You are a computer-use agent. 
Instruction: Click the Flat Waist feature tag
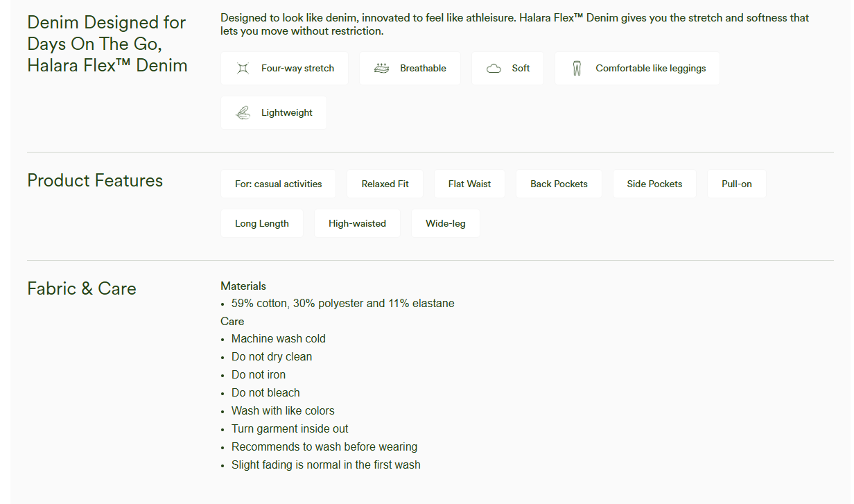[x=469, y=184]
